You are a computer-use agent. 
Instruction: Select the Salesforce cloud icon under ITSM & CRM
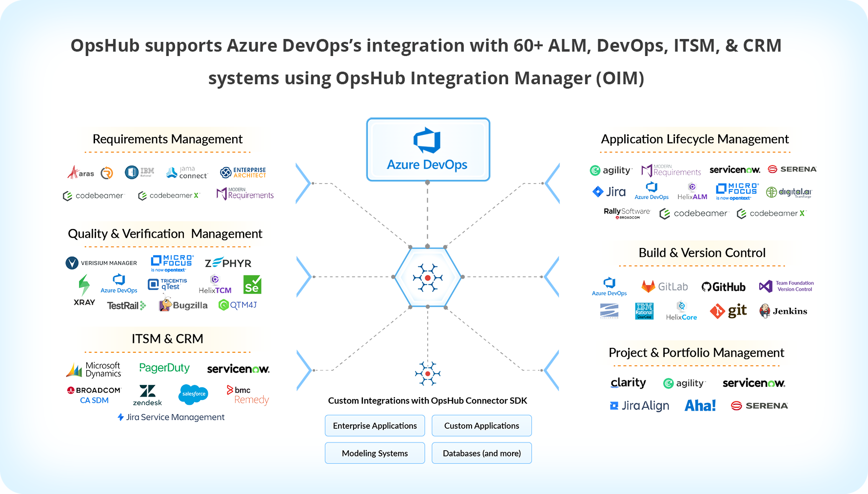click(x=193, y=394)
